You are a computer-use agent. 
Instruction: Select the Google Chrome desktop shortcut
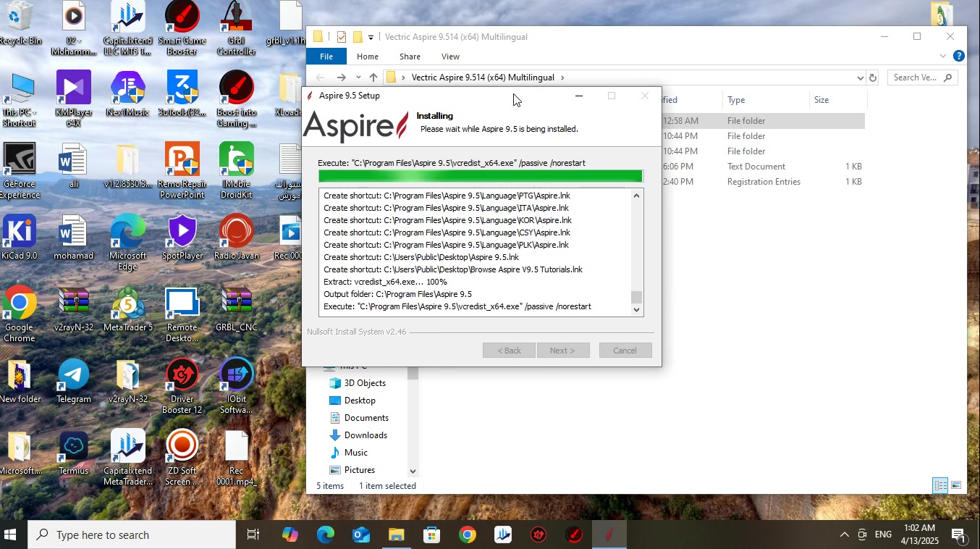point(20,314)
